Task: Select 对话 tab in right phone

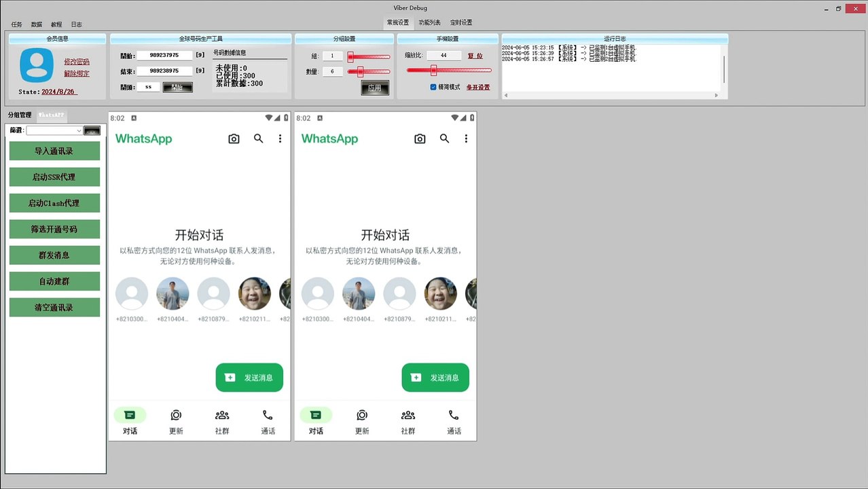Action: coord(316,422)
